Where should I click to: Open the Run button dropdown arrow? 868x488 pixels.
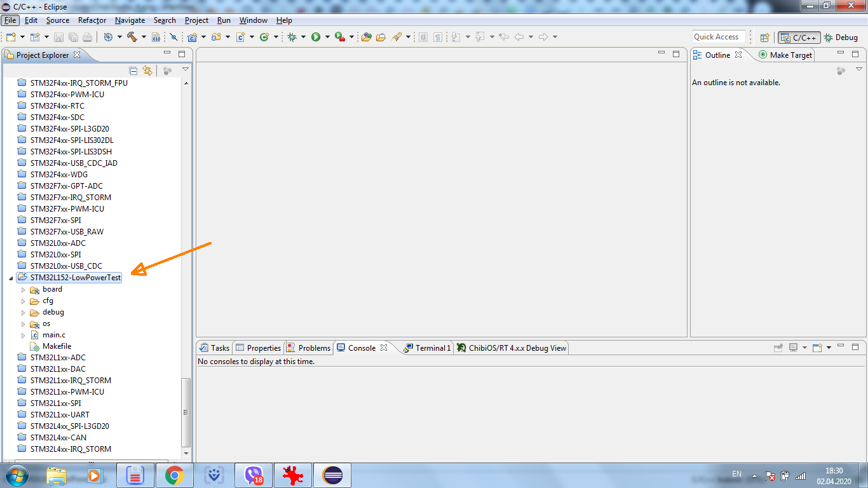pyautogui.click(x=327, y=37)
